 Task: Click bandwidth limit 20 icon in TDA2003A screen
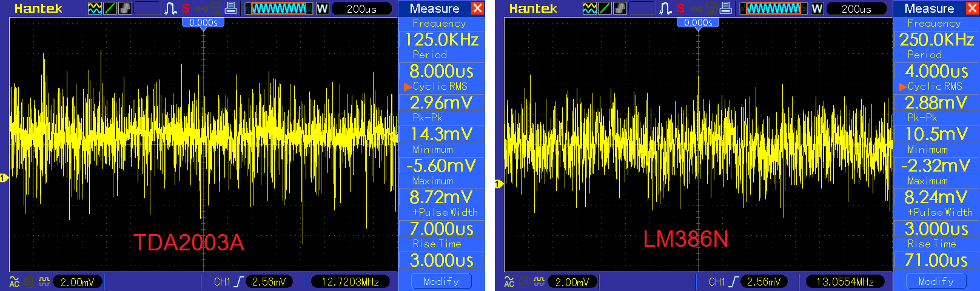point(29,281)
